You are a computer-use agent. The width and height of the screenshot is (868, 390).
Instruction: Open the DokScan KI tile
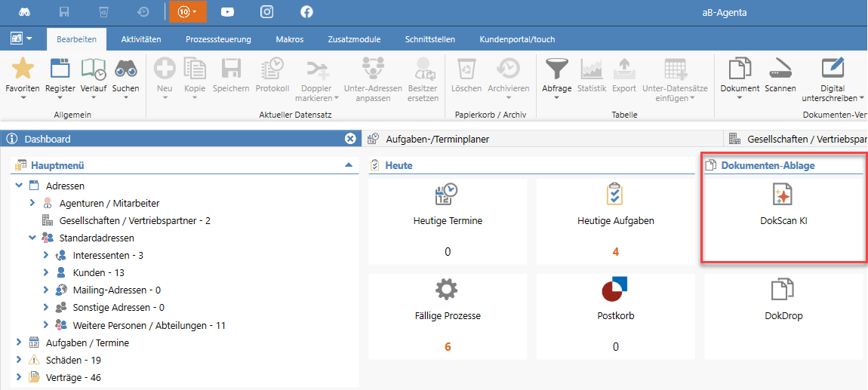tap(783, 207)
